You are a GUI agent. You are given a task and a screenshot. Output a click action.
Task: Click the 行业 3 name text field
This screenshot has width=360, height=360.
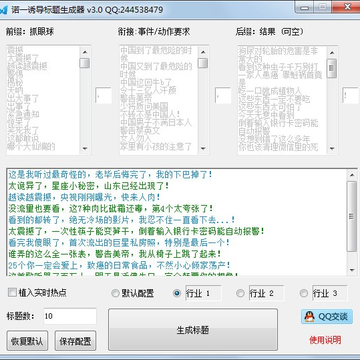pyautogui.click(x=329, y=293)
